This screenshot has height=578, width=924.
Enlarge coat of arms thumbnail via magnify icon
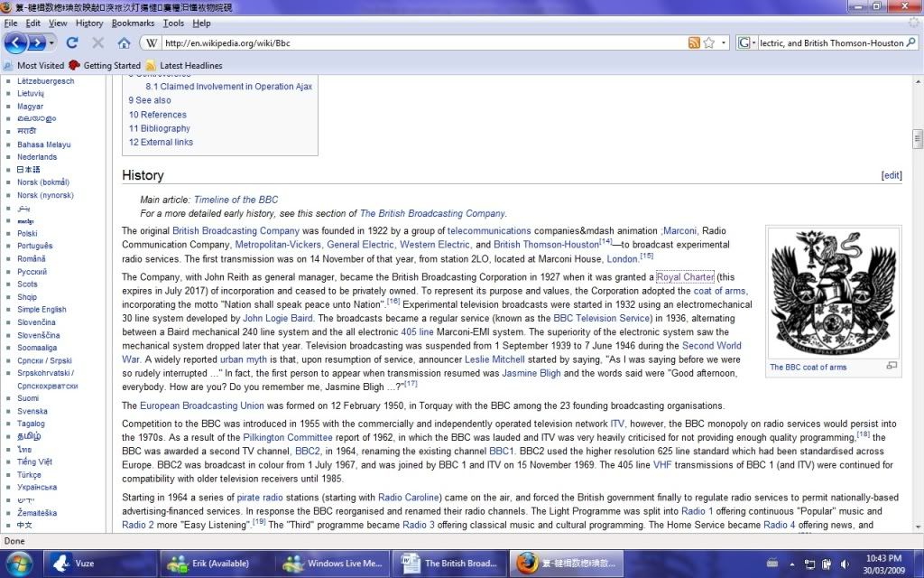[x=891, y=367]
